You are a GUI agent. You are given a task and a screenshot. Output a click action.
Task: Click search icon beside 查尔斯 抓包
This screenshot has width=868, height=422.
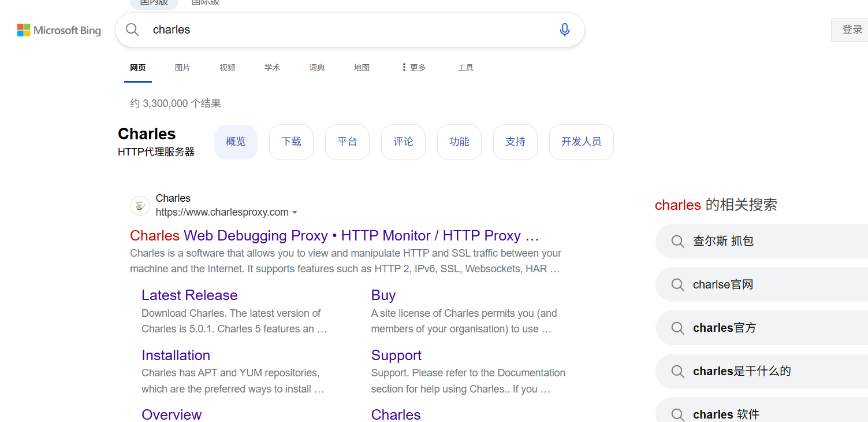[x=678, y=241]
